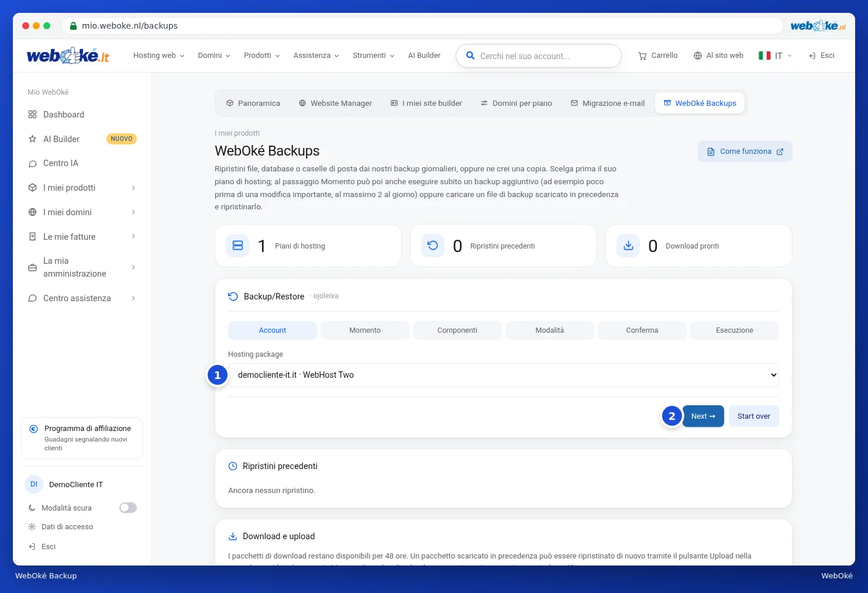Open the Hosting web dropdown menu

159,56
